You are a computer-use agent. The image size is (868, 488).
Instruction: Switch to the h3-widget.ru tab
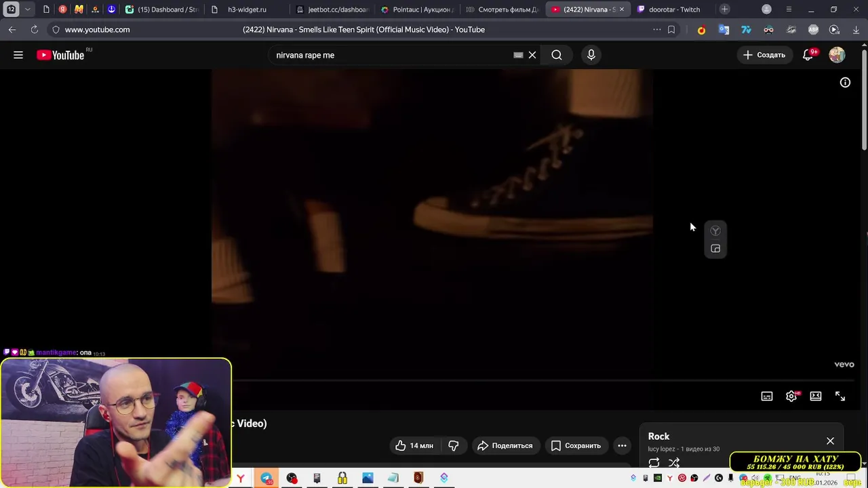(247, 9)
